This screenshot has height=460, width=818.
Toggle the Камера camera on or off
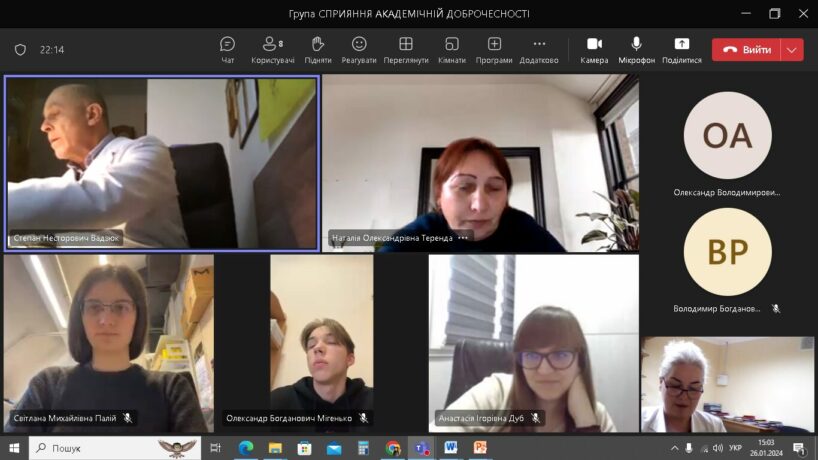(x=594, y=49)
